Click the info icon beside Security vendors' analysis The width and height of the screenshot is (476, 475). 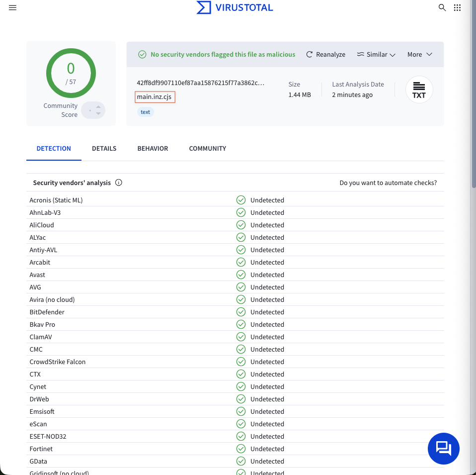coord(119,183)
